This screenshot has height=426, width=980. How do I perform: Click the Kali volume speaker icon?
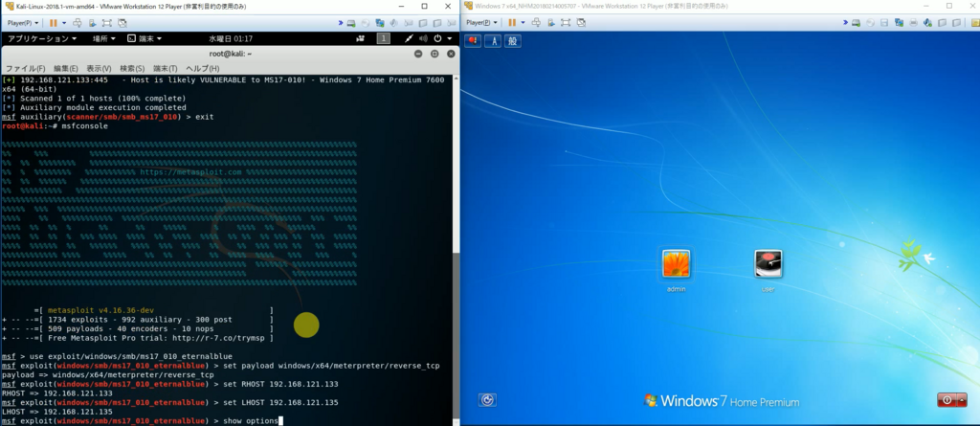pyautogui.click(x=424, y=38)
